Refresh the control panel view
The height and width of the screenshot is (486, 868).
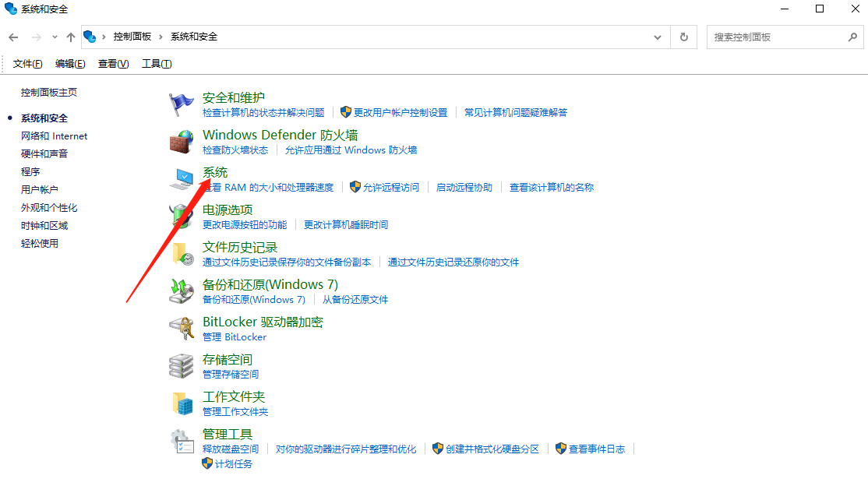pyautogui.click(x=684, y=37)
